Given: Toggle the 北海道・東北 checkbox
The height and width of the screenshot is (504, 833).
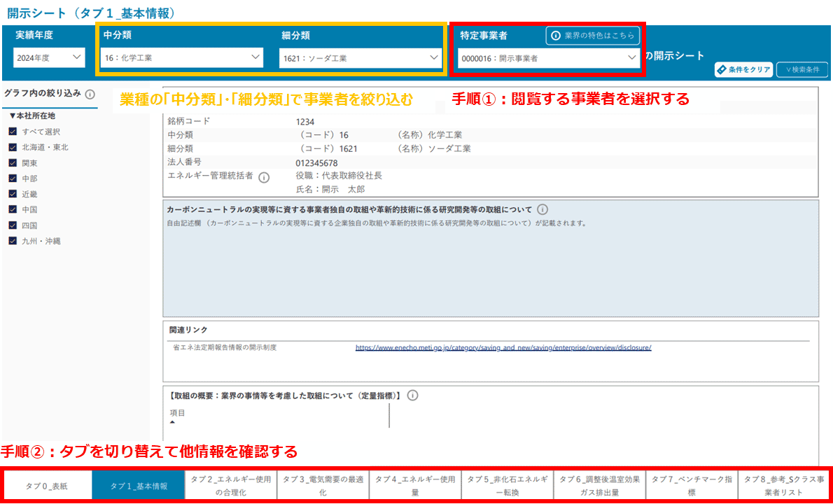Looking at the screenshot, I should 13,148.
